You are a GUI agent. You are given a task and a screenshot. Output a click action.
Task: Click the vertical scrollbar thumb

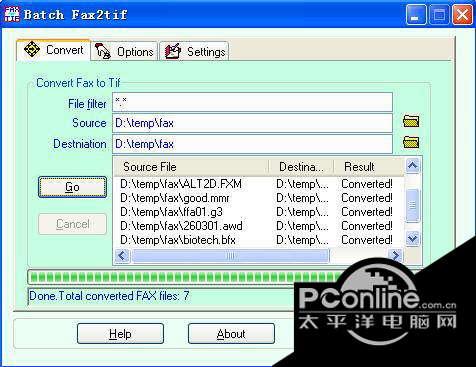[x=413, y=205]
